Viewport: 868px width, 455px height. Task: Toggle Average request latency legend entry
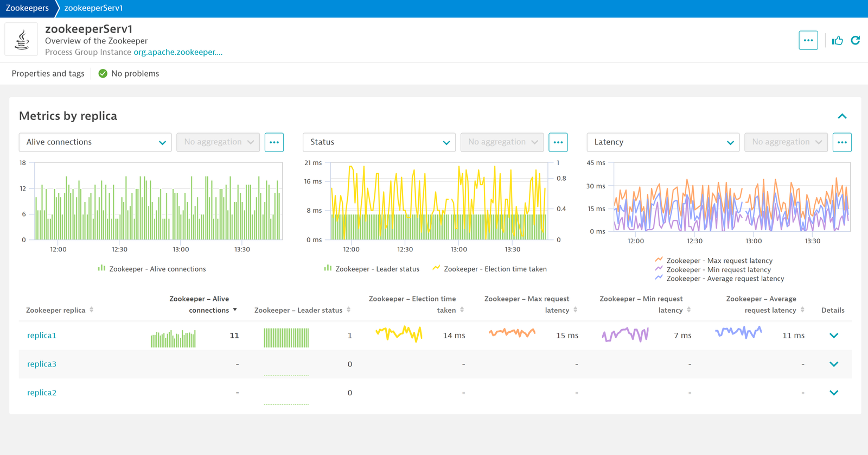(720, 279)
